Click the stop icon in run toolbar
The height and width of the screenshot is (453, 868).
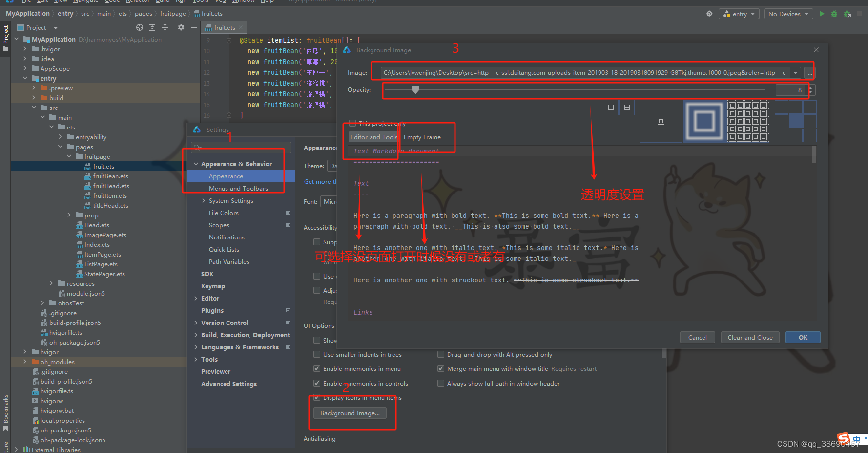[x=860, y=14]
